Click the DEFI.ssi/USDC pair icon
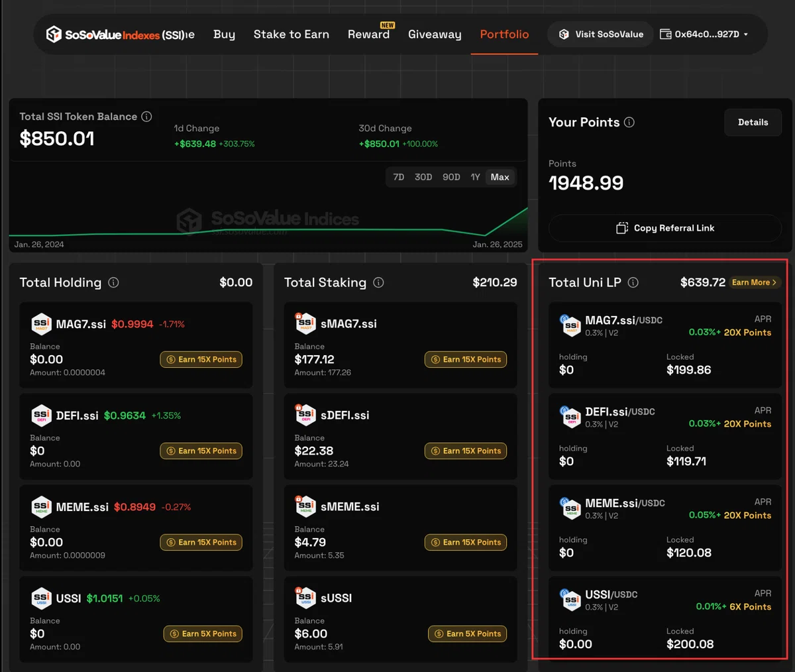795x672 pixels. tap(570, 417)
